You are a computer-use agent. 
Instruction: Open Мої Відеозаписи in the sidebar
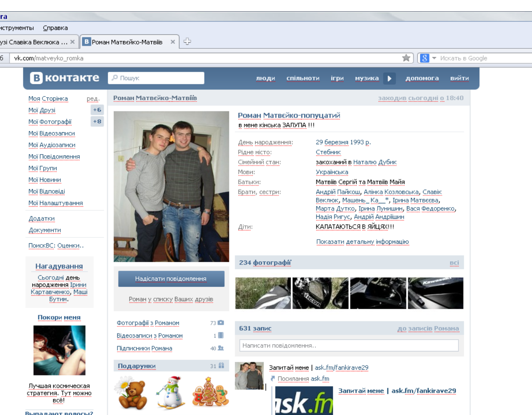[x=52, y=133]
